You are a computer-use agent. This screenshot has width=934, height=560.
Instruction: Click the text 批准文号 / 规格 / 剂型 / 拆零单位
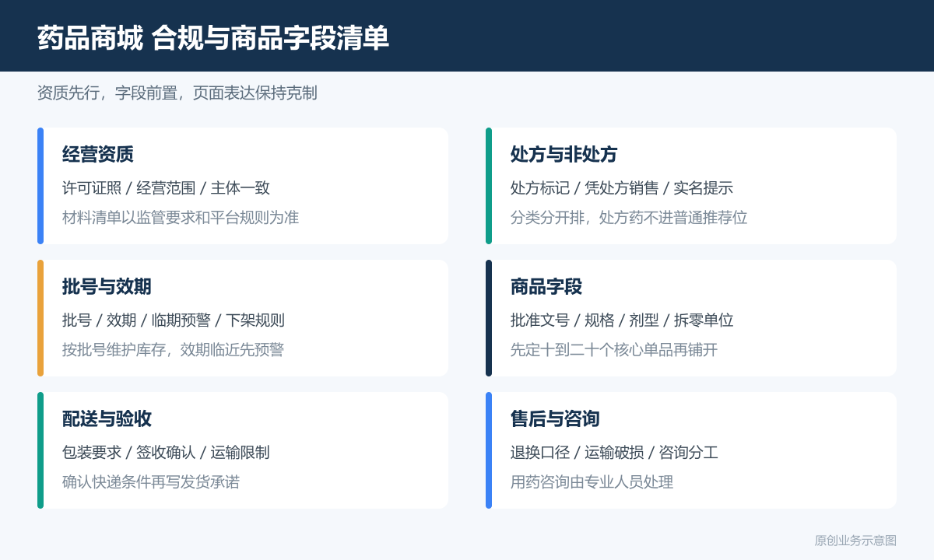[x=622, y=320]
